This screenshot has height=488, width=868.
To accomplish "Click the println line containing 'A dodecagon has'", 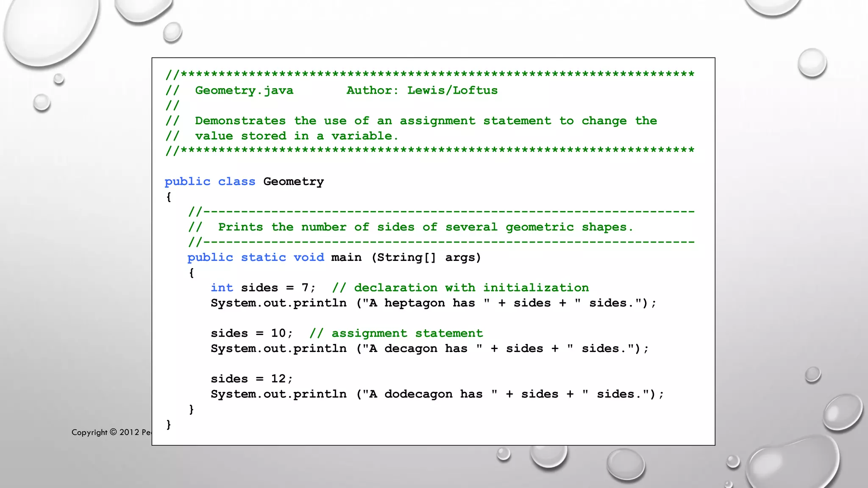I will point(437,394).
